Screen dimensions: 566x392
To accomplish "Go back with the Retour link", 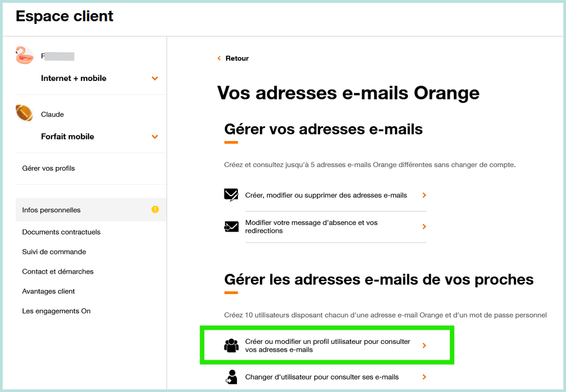I will coord(237,58).
